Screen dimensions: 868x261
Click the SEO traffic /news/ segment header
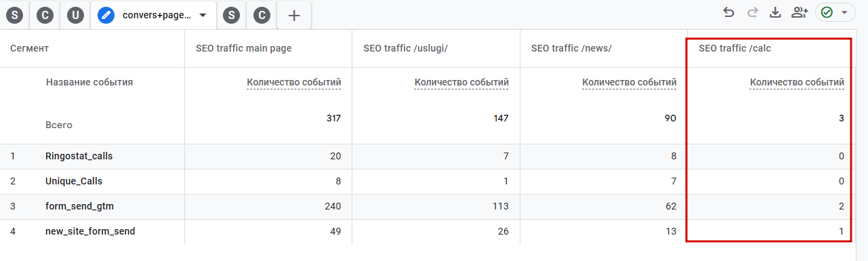[x=571, y=48]
